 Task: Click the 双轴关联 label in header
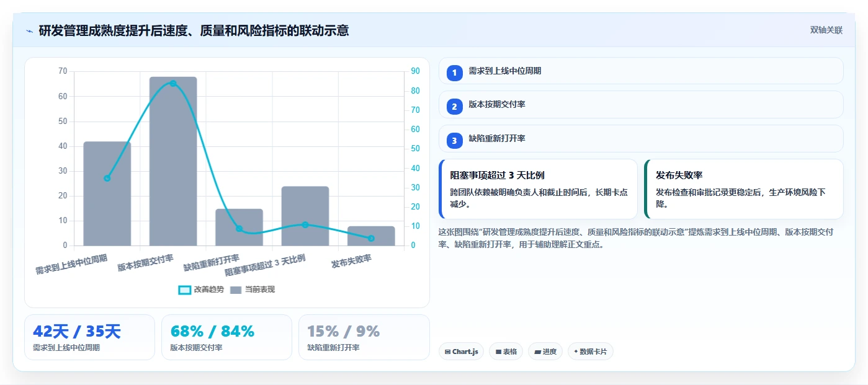tap(826, 30)
